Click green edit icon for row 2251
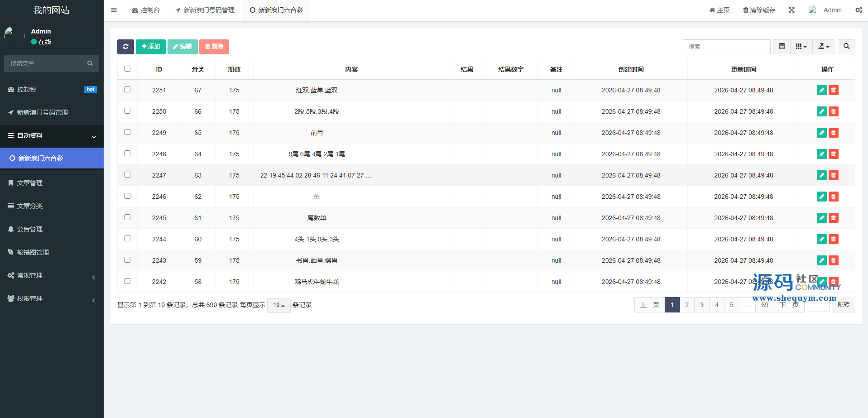868x418 pixels. [x=821, y=90]
